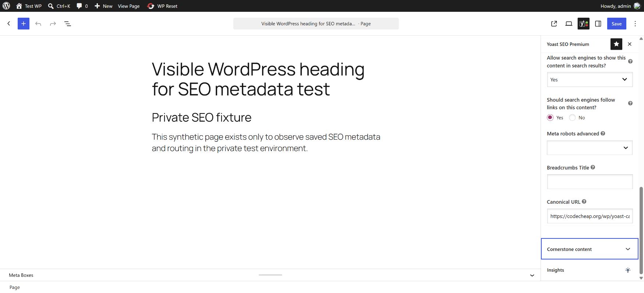
Task: Open the Insights panel
Action: [x=590, y=270]
